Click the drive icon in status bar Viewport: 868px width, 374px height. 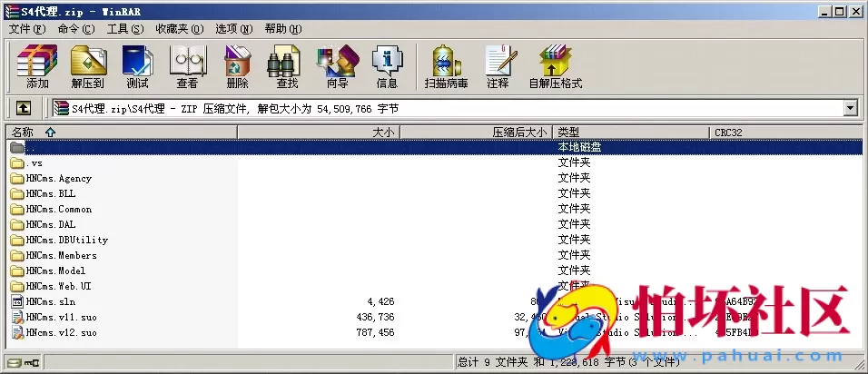[15, 363]
